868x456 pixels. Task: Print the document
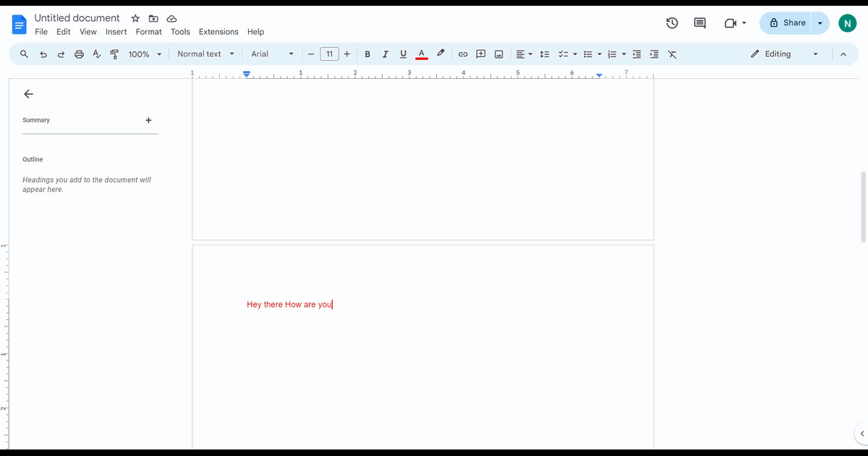[79, 54]
